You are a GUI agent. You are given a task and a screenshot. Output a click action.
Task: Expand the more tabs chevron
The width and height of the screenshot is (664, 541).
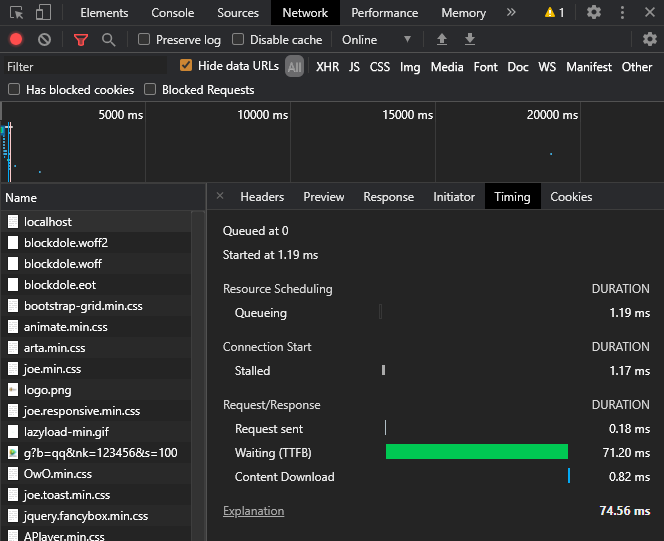(511, 13)
